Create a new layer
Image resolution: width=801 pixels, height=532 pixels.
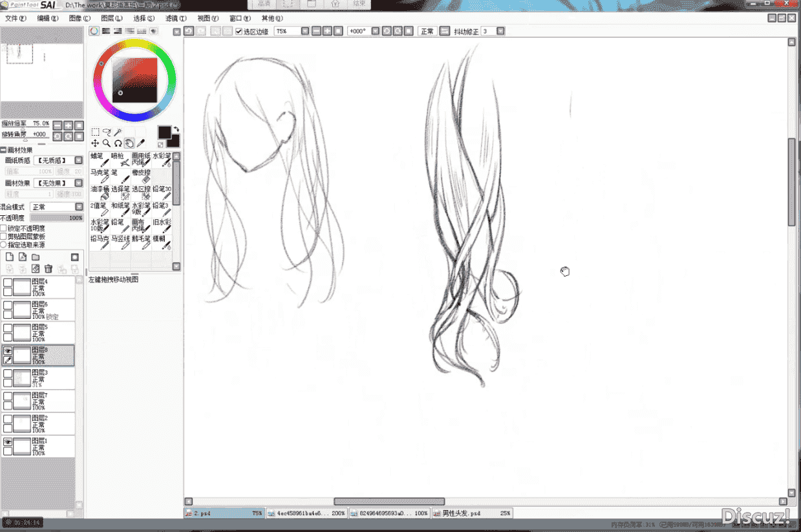click(x=10, y=257)
